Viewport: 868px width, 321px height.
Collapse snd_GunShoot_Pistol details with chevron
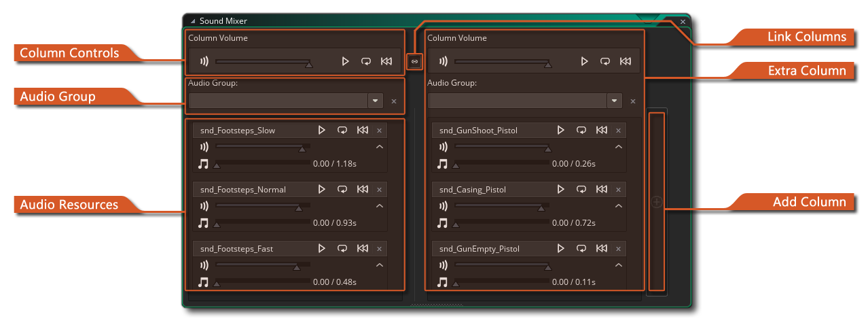[x=619, y=147]
